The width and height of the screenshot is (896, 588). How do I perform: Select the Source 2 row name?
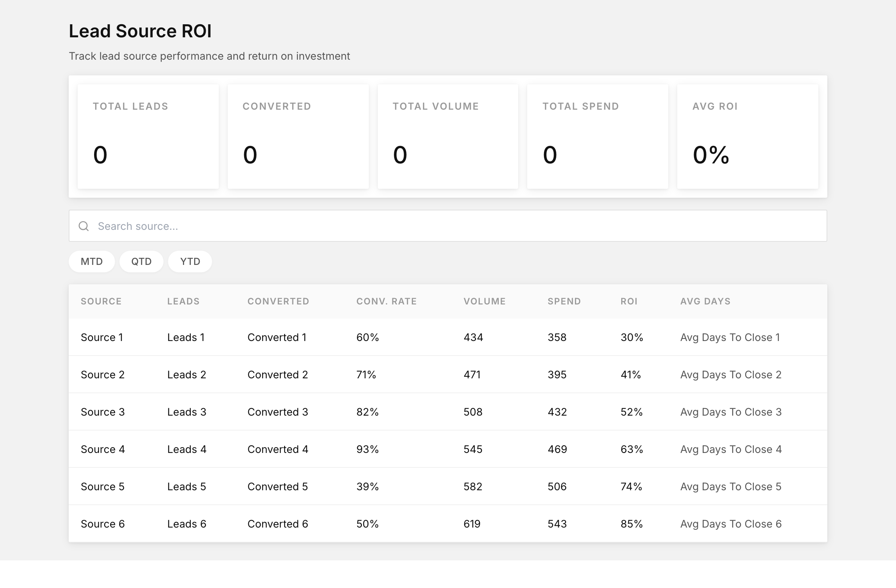tap(103, 375)
